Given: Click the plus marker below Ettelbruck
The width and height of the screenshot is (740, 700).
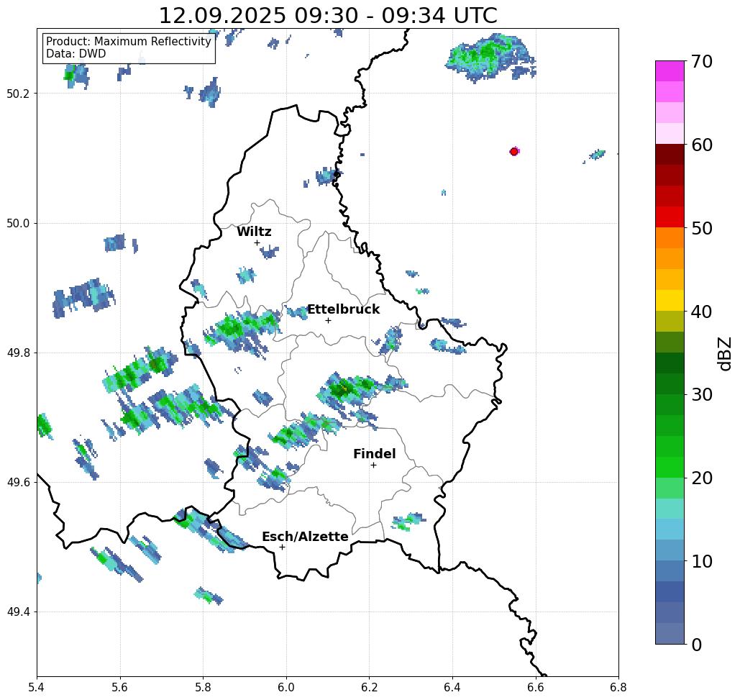Looking at the screenshot, I should [329, 320].
